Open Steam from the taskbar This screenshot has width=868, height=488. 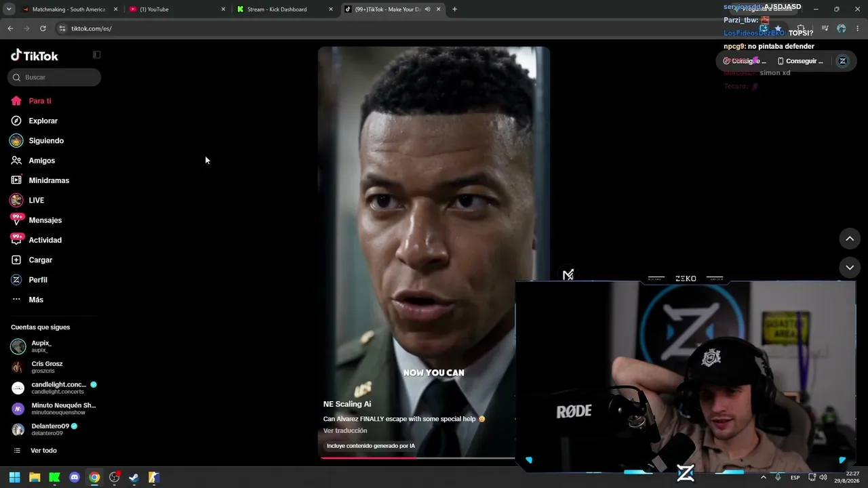134,477
